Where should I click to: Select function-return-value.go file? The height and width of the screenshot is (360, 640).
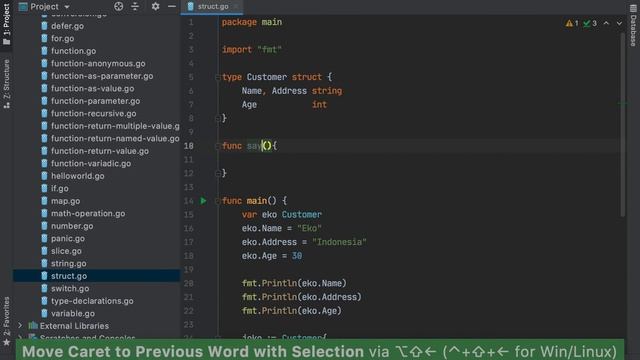click(x=100, y=151)
